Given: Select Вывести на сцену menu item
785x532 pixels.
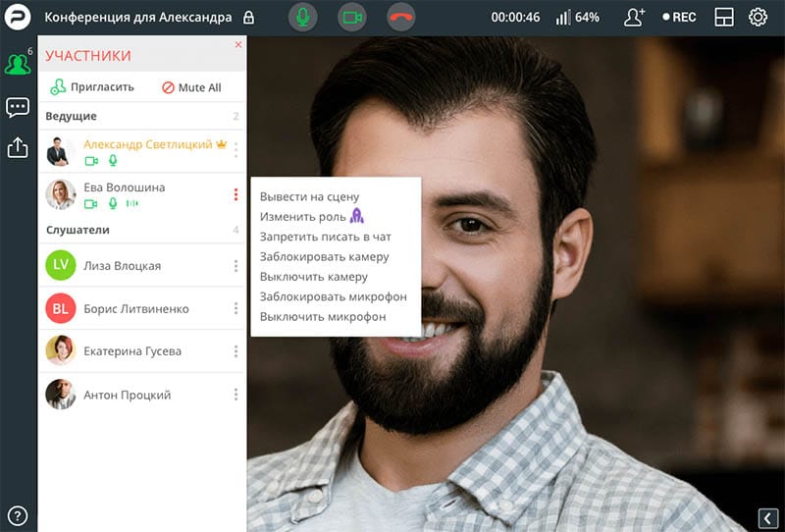Looking at the screenshot, I should click(309, 197).
